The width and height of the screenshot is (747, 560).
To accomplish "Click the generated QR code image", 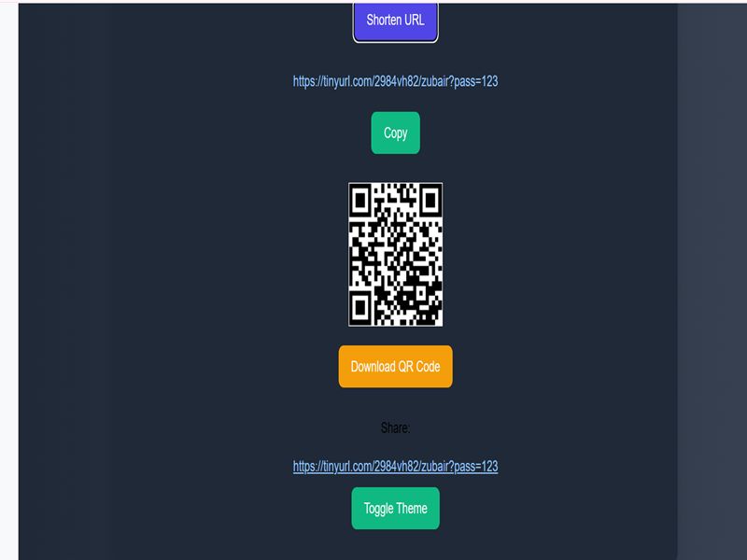I will (395, 254).
